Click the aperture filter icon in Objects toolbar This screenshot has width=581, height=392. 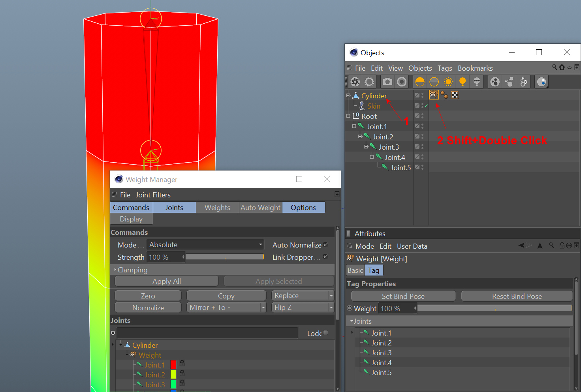pyautogui.click(x=355, y=82)
